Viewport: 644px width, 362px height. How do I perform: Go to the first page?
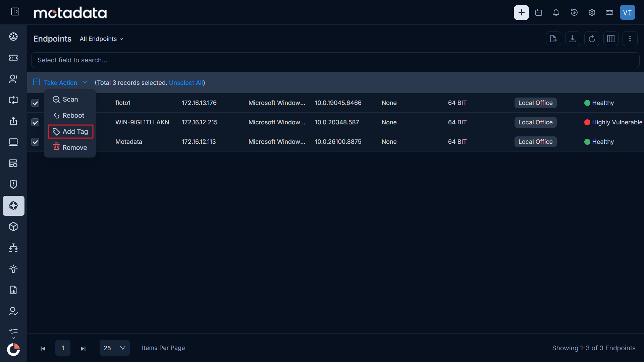[43, 348]
